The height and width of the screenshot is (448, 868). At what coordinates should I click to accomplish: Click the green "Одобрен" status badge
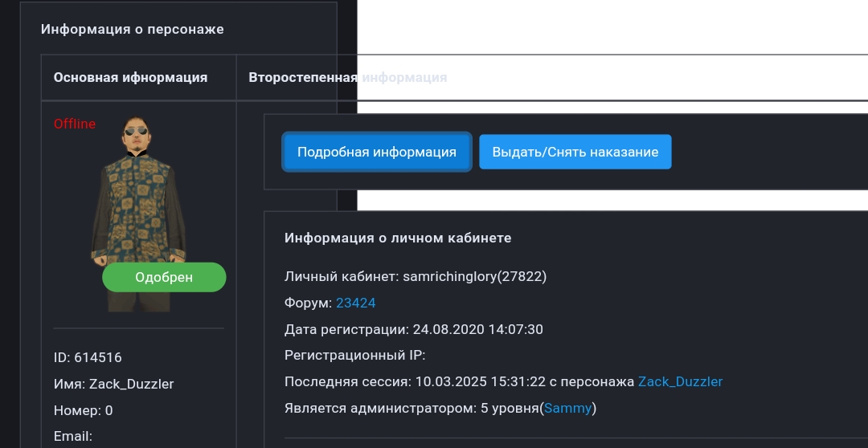pos(164,278)
